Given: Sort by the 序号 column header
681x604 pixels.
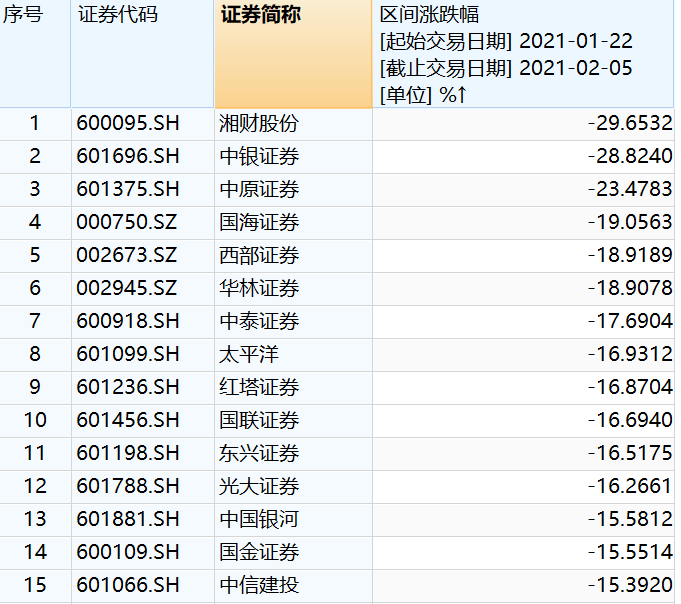Looking at the screenshot, I should [35, 53].
